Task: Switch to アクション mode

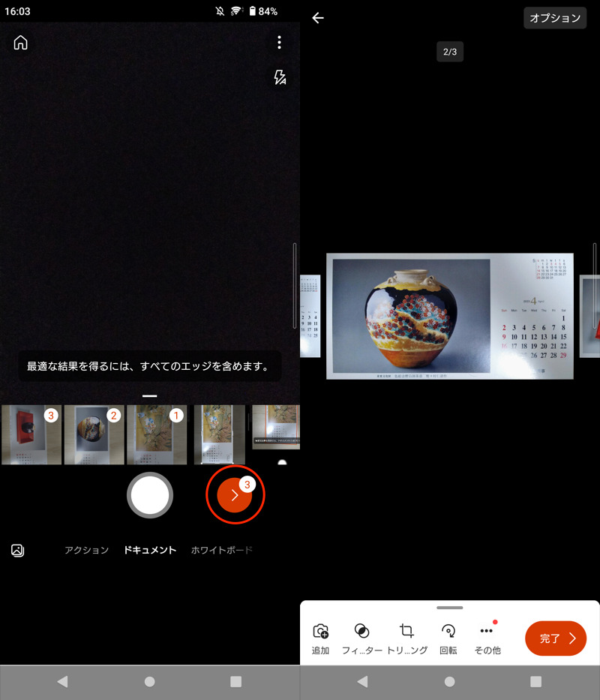Action: tap(86, 550)
